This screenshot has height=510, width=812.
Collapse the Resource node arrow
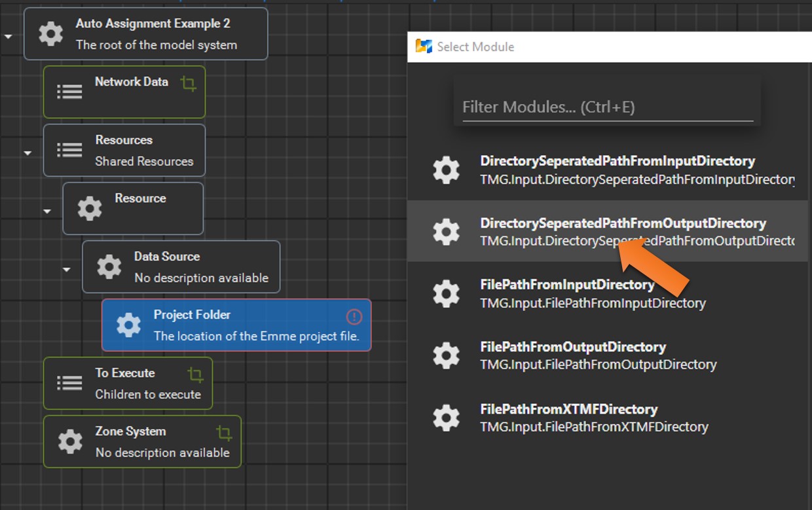click(x=46, y=211)
